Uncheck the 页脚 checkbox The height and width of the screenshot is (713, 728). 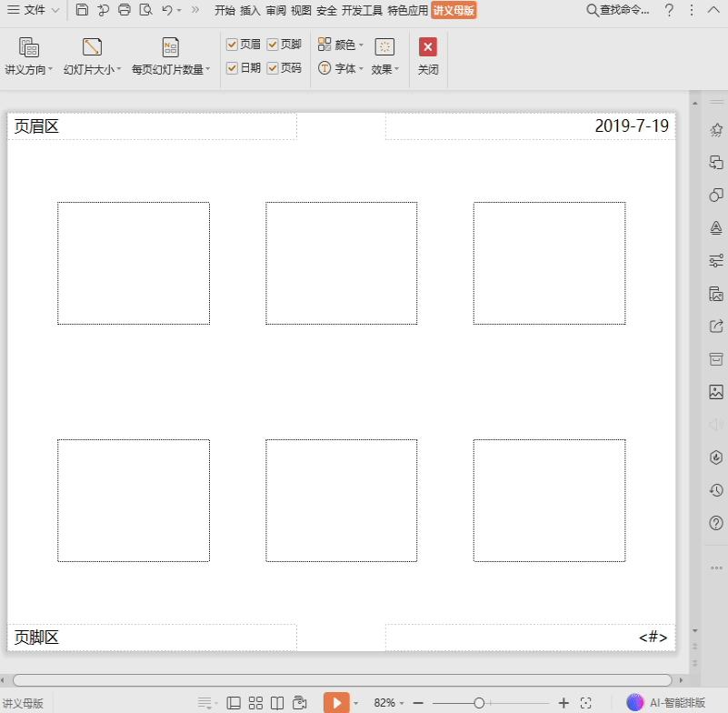pos(273,45)
